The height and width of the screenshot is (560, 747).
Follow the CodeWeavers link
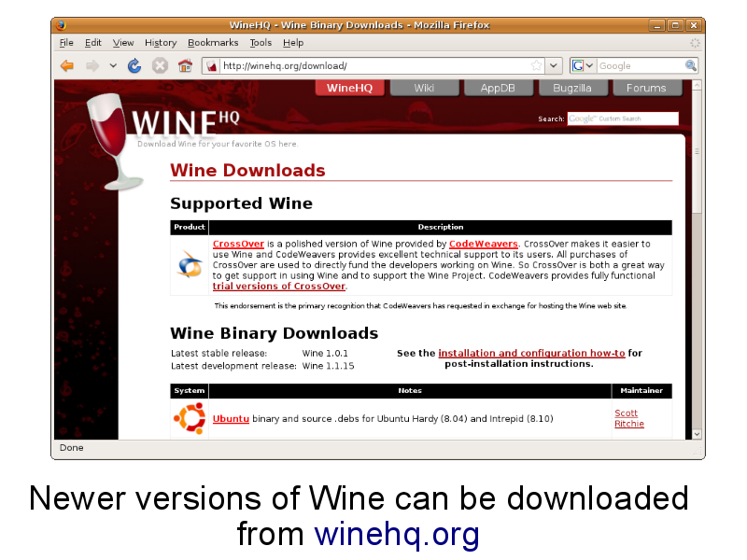(483, 244)
